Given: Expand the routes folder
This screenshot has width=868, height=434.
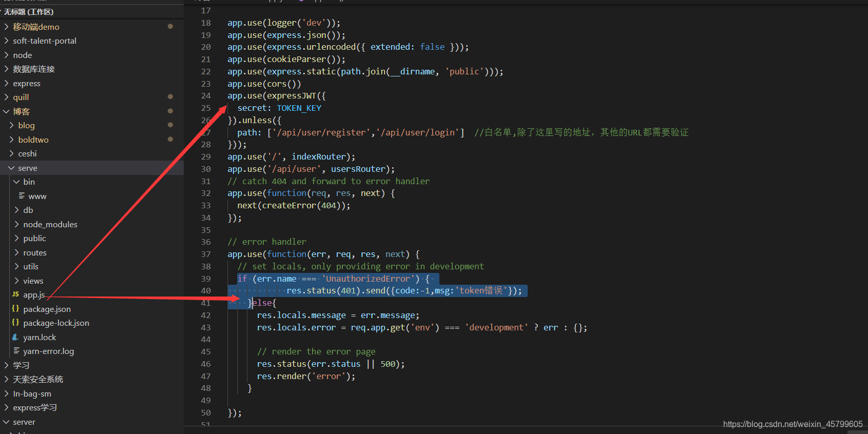Looking at the screenshot, I should coord(16,252).
